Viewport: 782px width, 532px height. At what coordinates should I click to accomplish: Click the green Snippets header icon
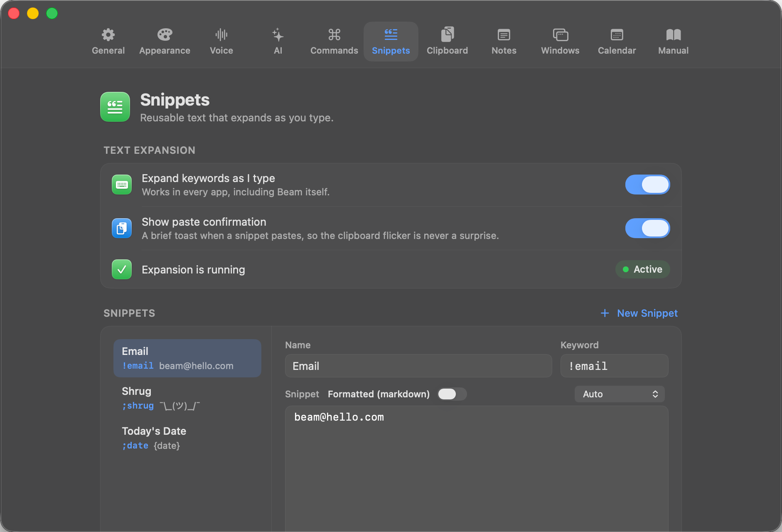point(115,107)
